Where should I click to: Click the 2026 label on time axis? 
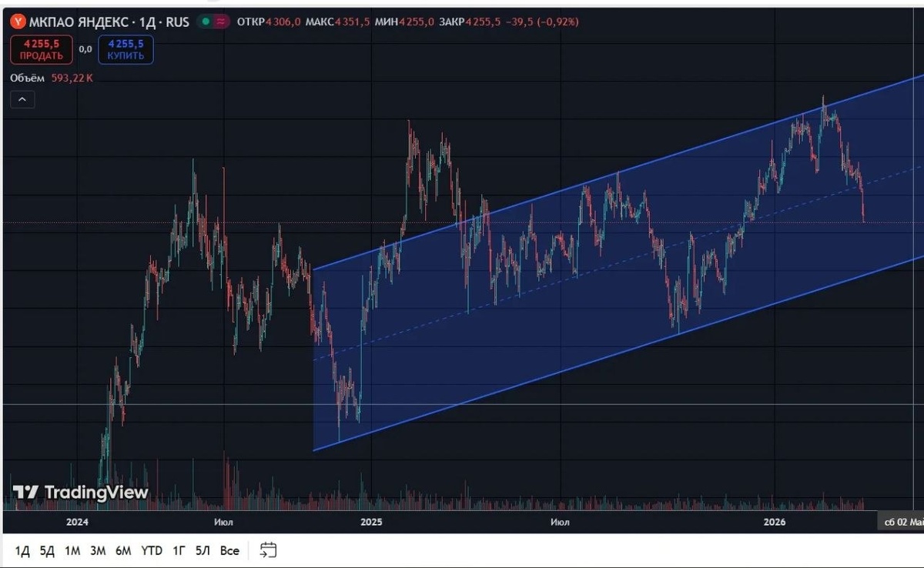tap(774, 522)
